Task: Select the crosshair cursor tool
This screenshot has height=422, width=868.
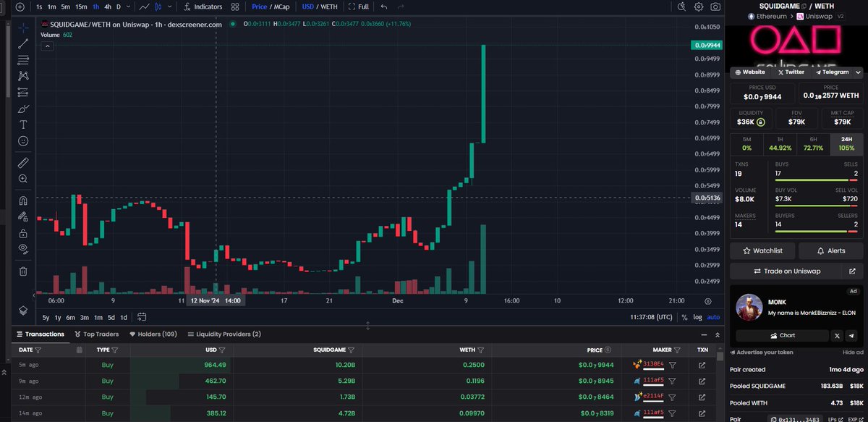Action: [23, 28]
